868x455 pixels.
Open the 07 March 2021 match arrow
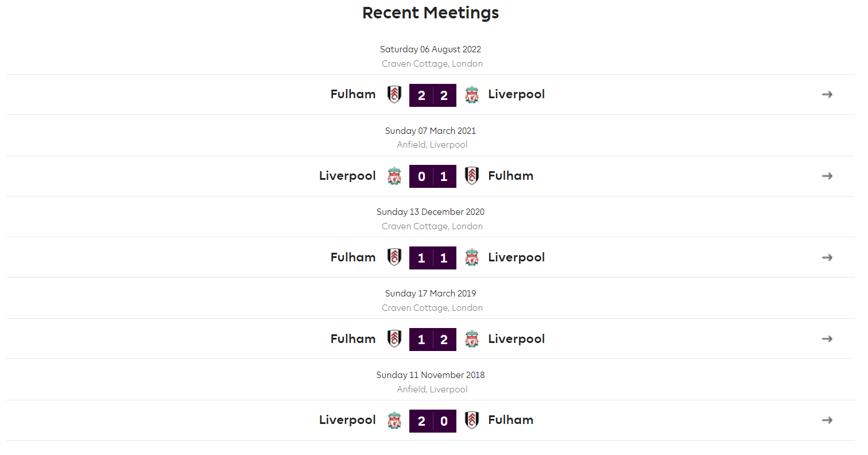coord(827,176)
